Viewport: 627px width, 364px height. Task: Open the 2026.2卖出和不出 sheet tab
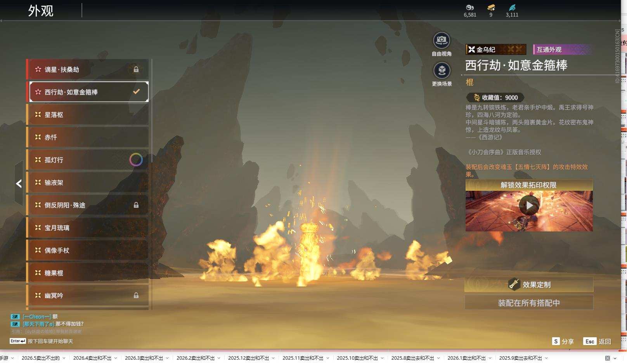click(x=196, y=358)
